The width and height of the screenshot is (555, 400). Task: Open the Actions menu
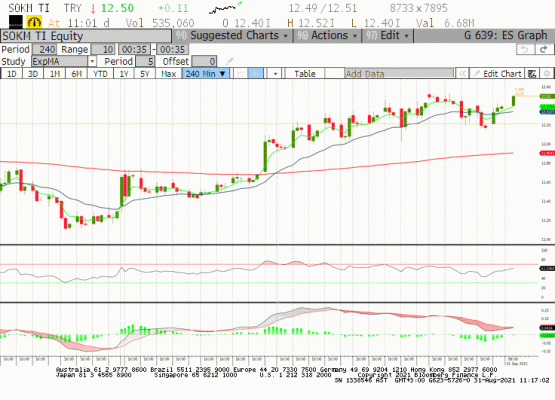pos(328,36)
